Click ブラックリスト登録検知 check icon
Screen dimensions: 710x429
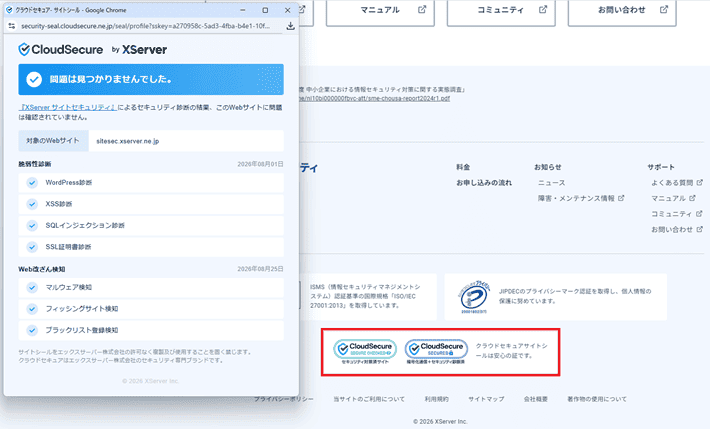(32, 330)
